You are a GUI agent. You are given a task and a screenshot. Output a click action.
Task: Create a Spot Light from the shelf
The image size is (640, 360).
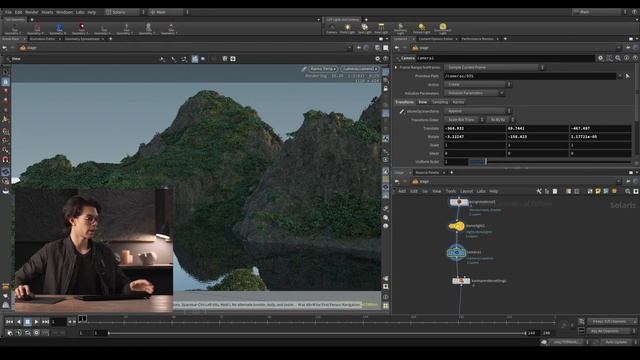point(364,29)
